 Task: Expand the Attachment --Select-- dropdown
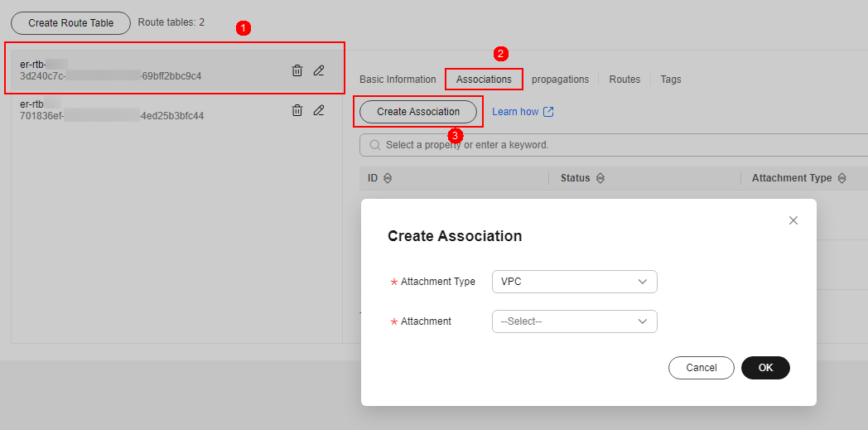tap(574, 321)
